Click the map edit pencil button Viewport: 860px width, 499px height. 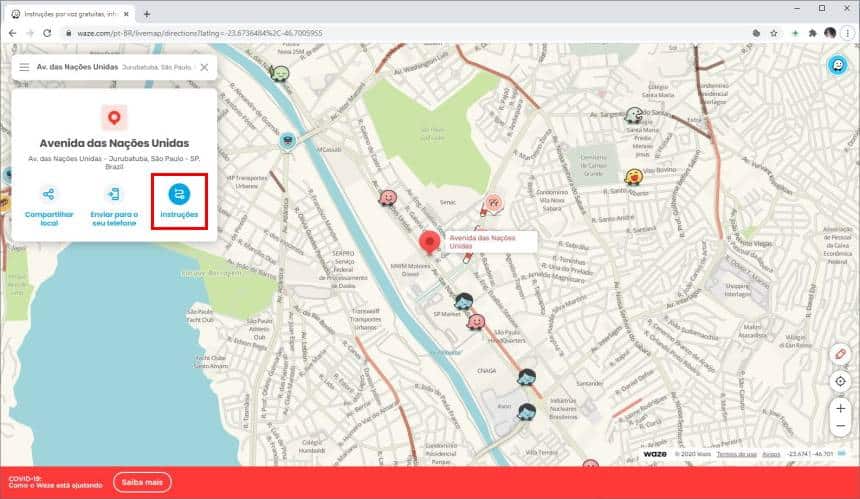coord(840,354)
